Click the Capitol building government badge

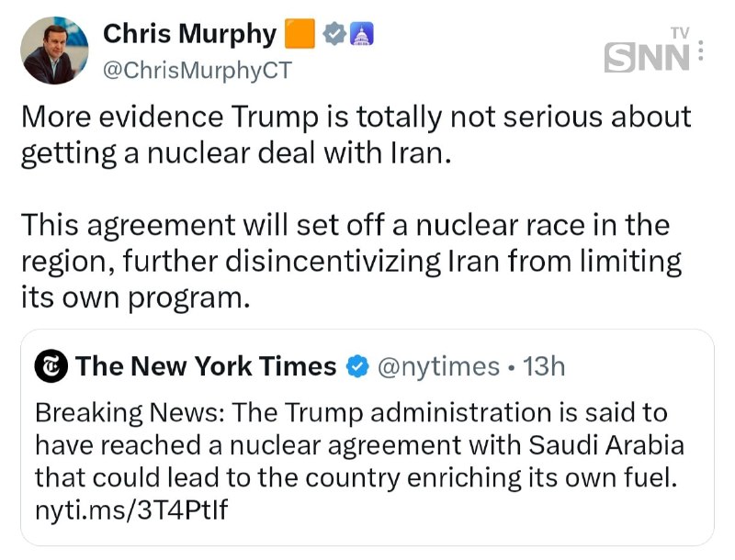point(361,34)
